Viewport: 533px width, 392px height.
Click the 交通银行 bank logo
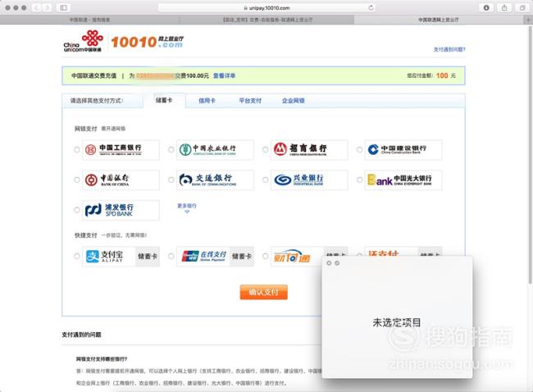point(215,180)
